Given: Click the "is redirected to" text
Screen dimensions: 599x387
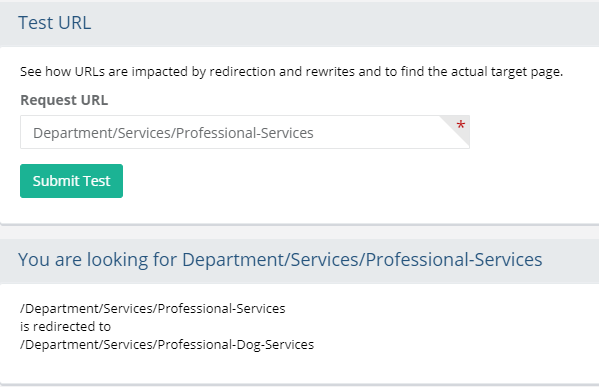Looking at the screenshot, I should [x=65, y=326].
